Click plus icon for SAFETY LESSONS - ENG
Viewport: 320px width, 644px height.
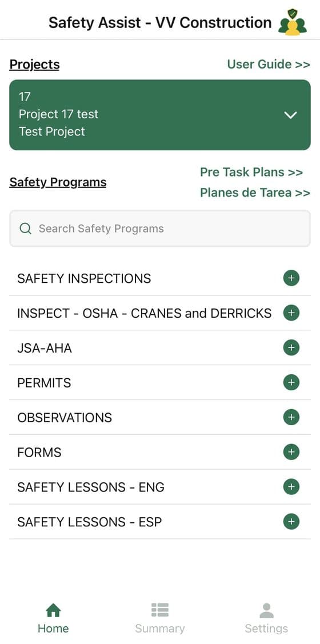click(291, 487)
